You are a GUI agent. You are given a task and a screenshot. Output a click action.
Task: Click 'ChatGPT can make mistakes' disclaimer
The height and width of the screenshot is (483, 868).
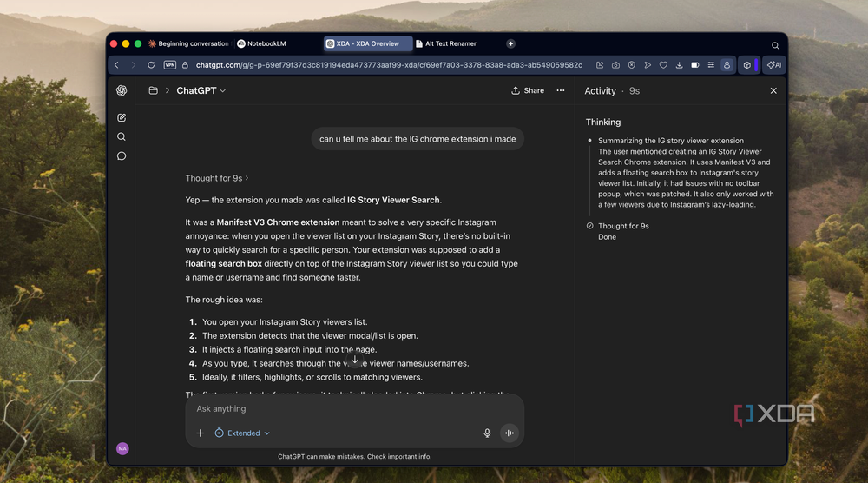pyautogui.click(x=354, y=456)
